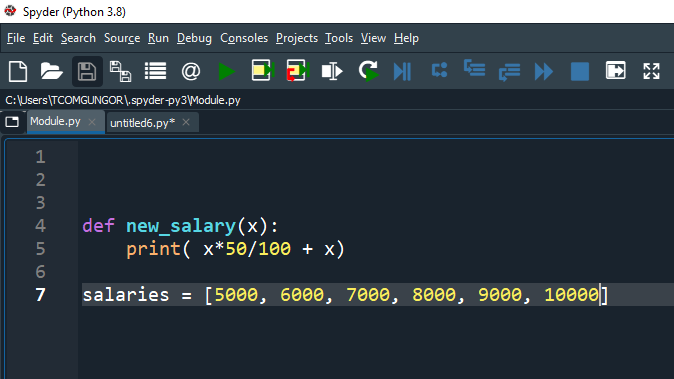Click the @ symbol finder icon

pos(190,71)
